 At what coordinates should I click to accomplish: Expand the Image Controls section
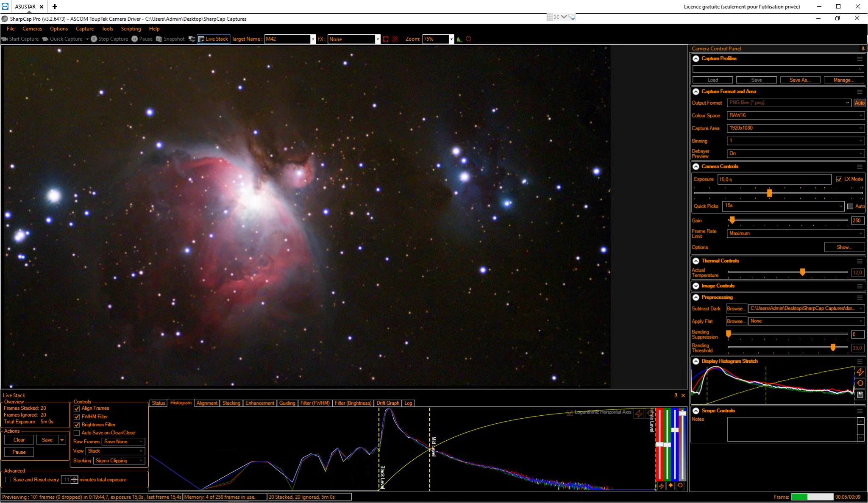(x=696, y=286)
